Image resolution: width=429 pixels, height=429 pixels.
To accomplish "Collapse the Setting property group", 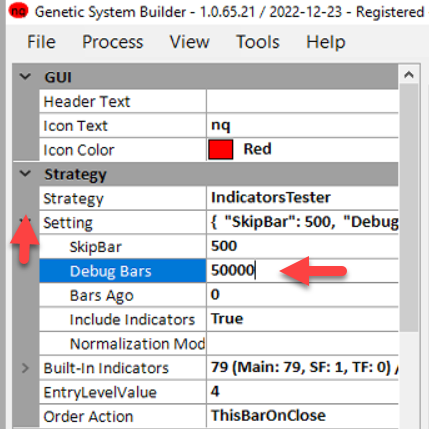I will point(25,220).
